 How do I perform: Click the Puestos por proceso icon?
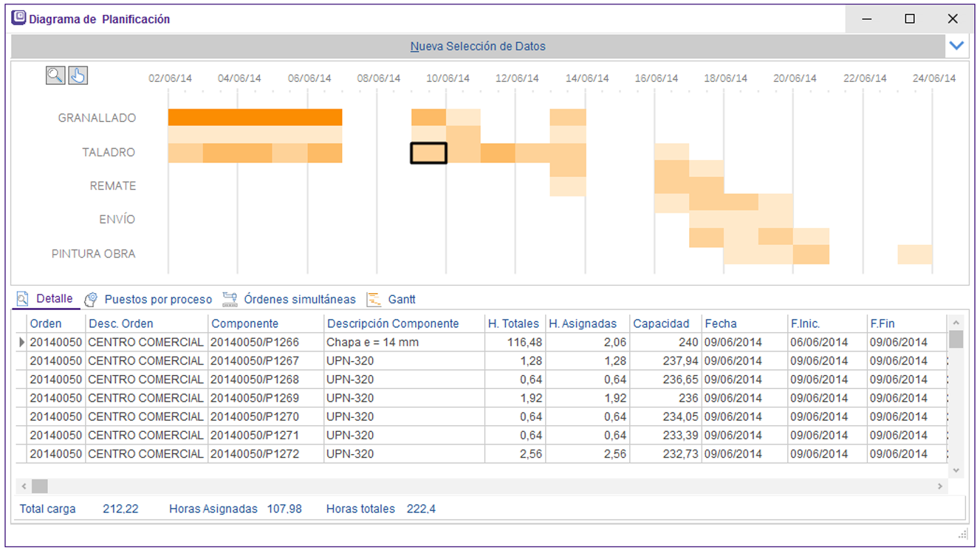coord(91,300)
